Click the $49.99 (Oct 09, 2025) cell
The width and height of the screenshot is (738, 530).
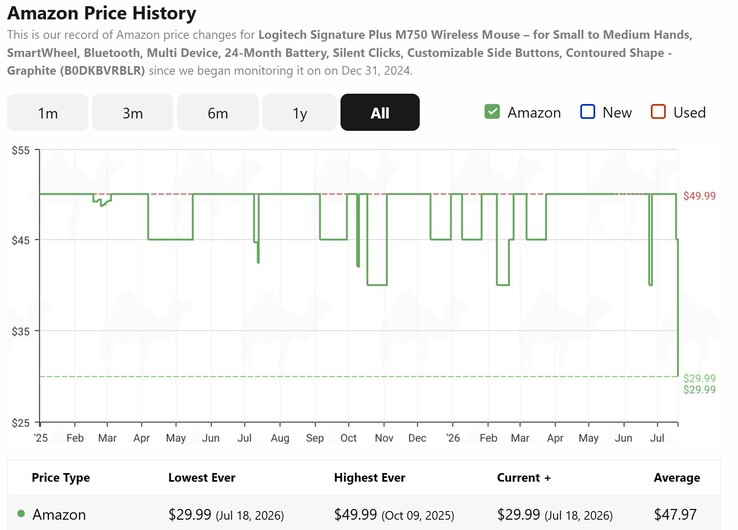394,514
